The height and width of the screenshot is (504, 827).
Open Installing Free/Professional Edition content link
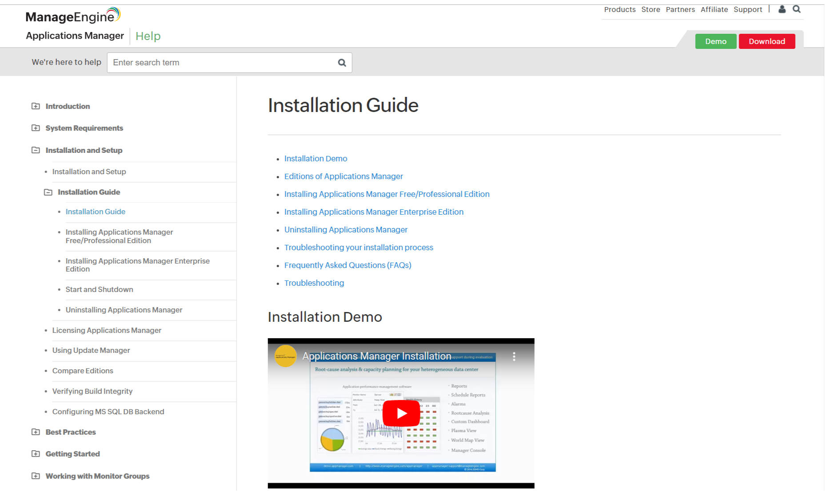point(387,194)
